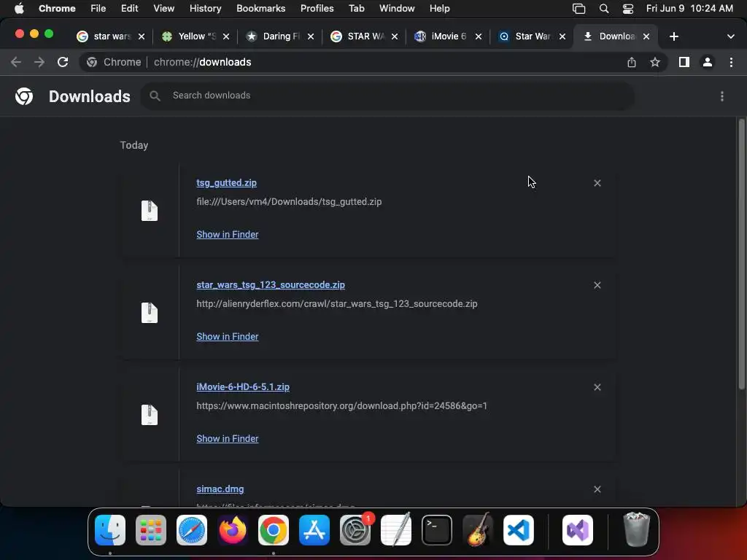The height and width of the screenshot is (560, 747).
Task: Remove tsg_gutted.zip from the list
Action: [x=597, y=183]
